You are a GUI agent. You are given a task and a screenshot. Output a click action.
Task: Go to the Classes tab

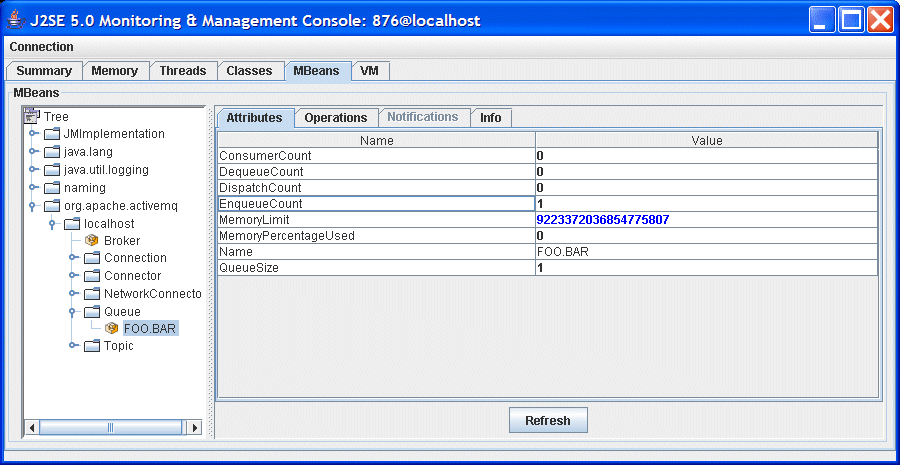tap(249, 71)
